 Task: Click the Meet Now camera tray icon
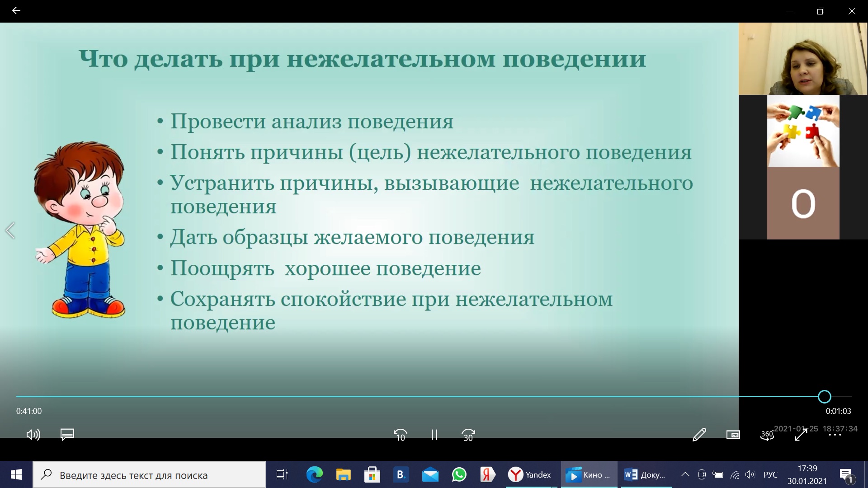(702, 474)
